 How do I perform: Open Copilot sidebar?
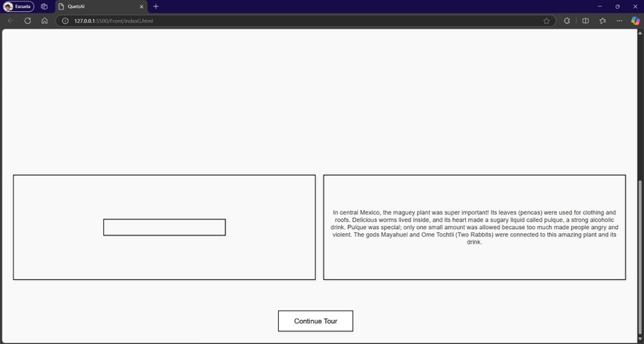[x=635, y=21]
